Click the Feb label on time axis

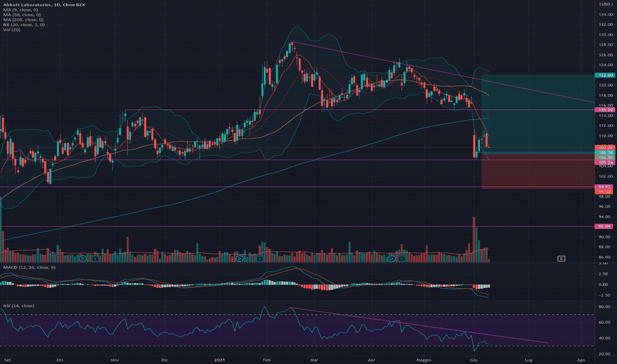pyautogui.click(x=267, y=360)
